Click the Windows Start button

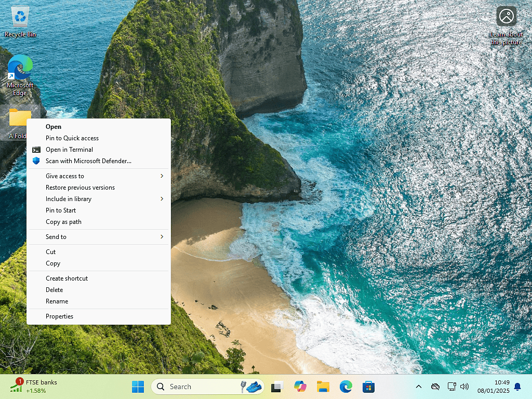coord(138,387)
